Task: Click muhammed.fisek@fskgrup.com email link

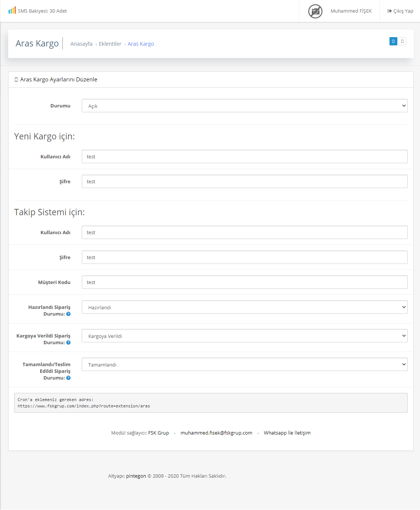Action: (x=216, y=433)
